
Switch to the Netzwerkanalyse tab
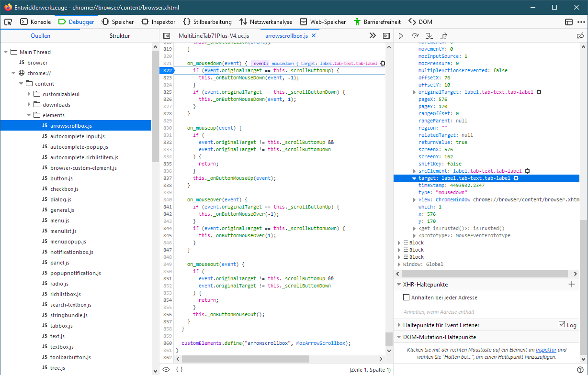tap(266, 22)
